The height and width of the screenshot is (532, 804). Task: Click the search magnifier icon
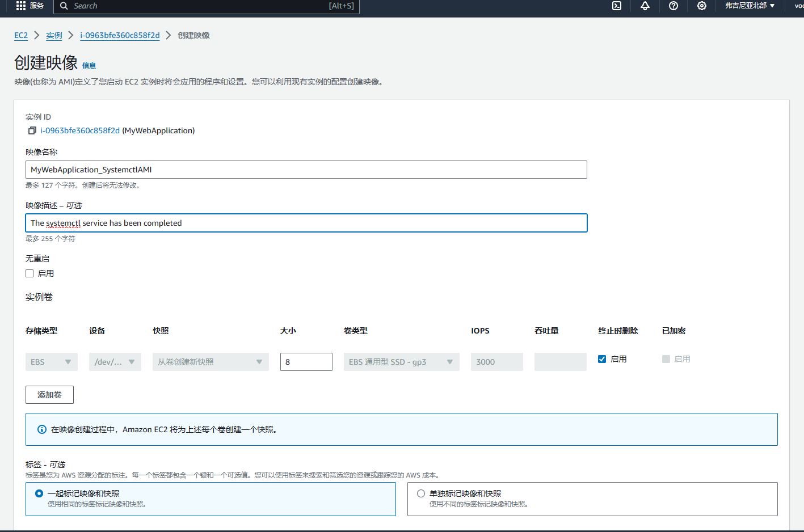coord(64,6)
